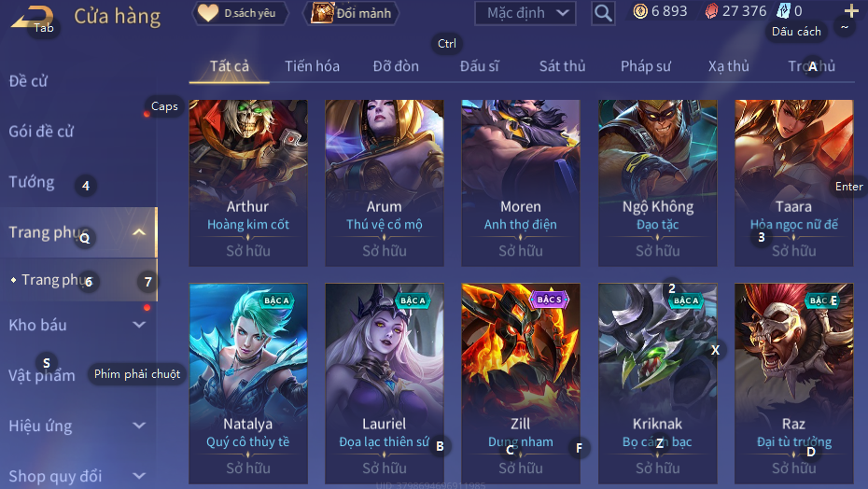868x489 pixels.
Task: Switch to the Sát thủ tab
Action: click(562, 66)
